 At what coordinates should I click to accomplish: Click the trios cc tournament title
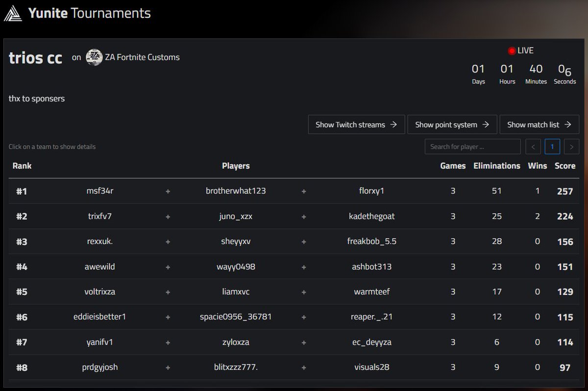tap(36, 58)
